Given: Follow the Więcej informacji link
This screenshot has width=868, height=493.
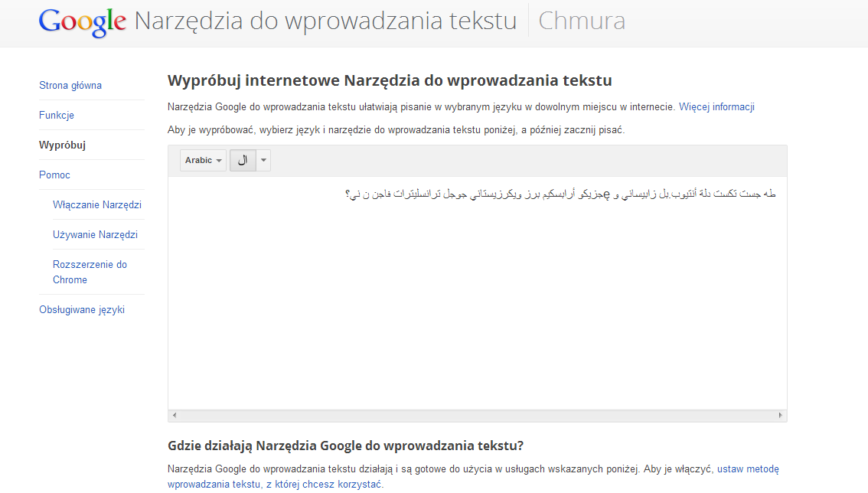Looking at the screenshot, I should 717,107.
